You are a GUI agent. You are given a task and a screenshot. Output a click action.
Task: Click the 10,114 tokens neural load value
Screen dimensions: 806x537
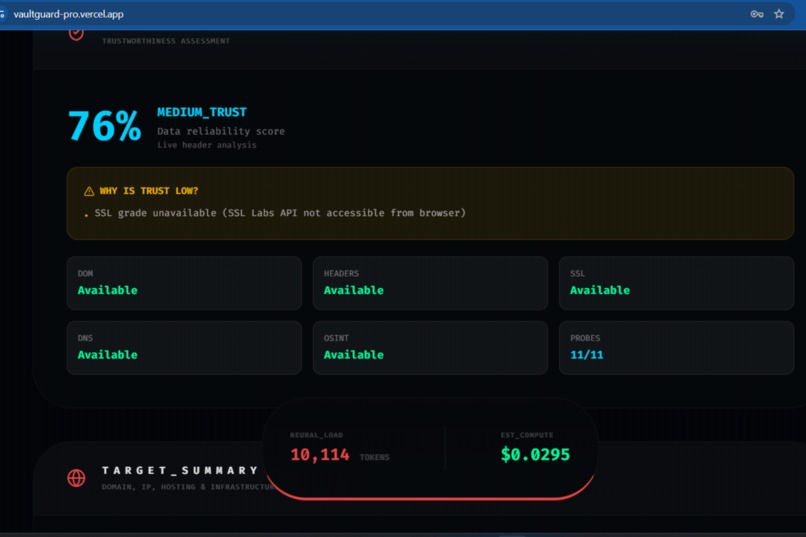(x=320, y=455)
